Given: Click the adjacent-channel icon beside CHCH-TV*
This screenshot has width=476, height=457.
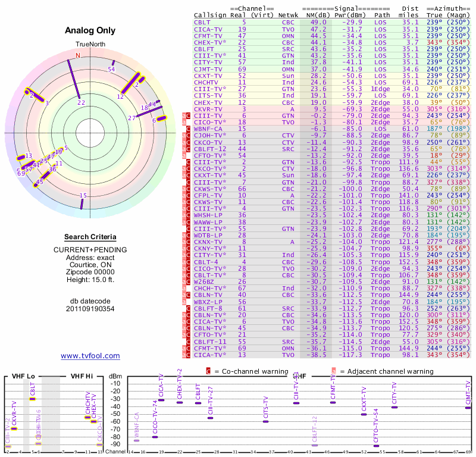Looking at the screenshot, I should click(x=184, y=289).
